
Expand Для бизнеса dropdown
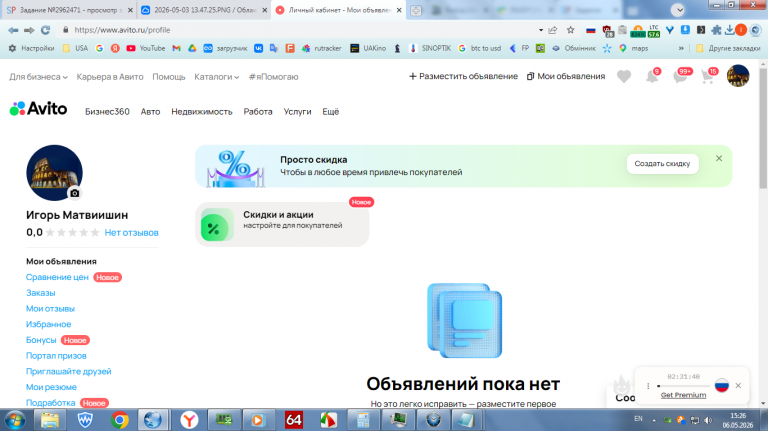pos(38,77)
